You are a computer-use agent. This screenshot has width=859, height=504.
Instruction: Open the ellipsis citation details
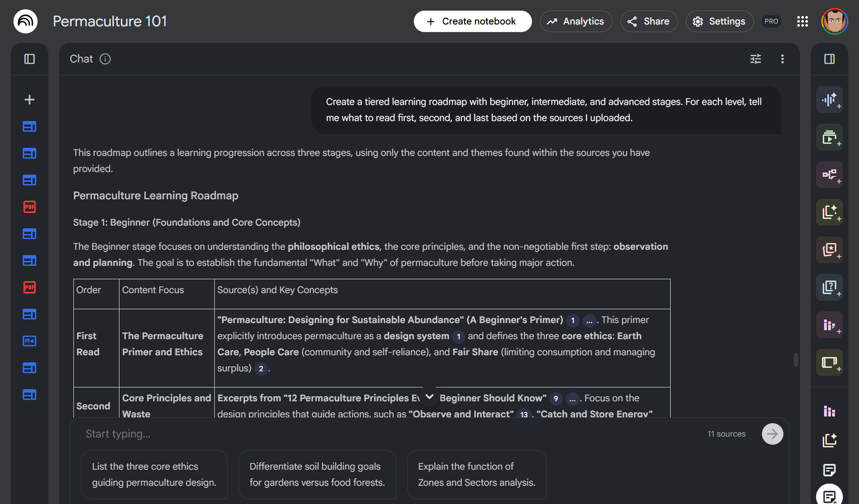pyautogui.click(x=589, y=320)
